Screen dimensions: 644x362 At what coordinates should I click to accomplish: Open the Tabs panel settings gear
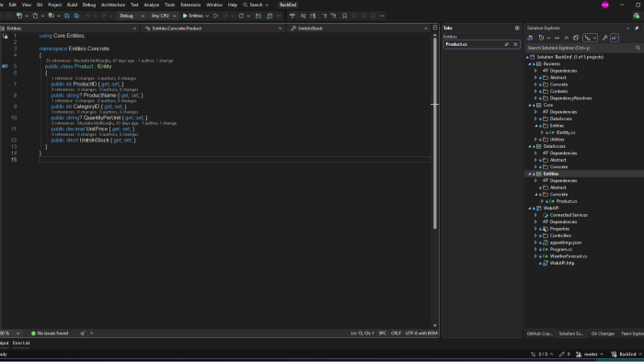[x=517, y=28]
